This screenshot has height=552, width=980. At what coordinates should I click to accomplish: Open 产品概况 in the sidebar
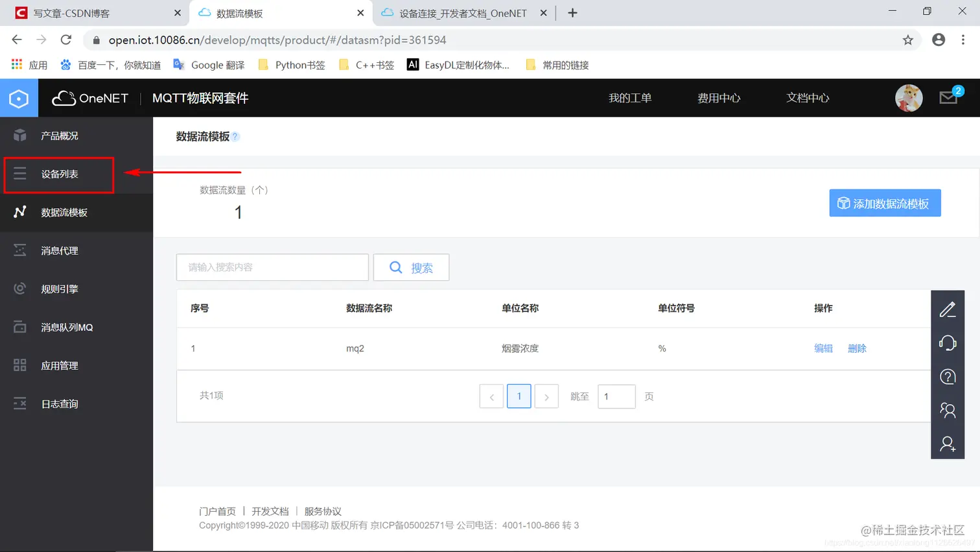pyautogui.click(x=76, y=136)
